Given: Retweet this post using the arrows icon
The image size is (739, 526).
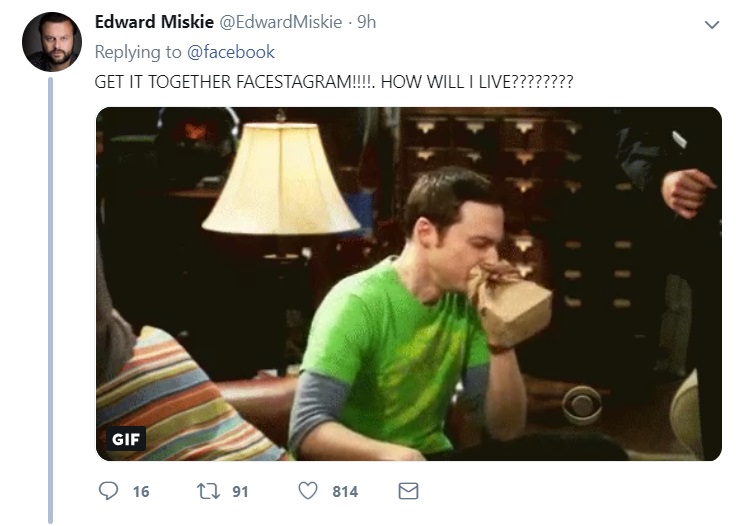Looking at the screenshot, I should (x=208, y=491).
